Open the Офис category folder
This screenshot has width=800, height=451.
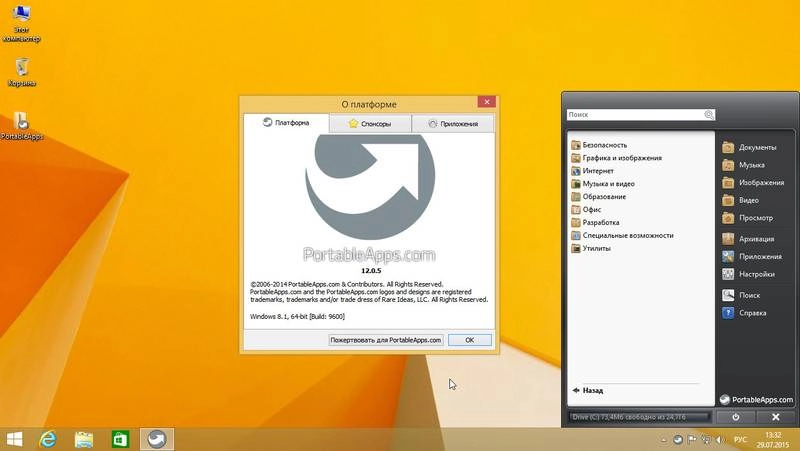pyautogui.click(x=586, y=209)
